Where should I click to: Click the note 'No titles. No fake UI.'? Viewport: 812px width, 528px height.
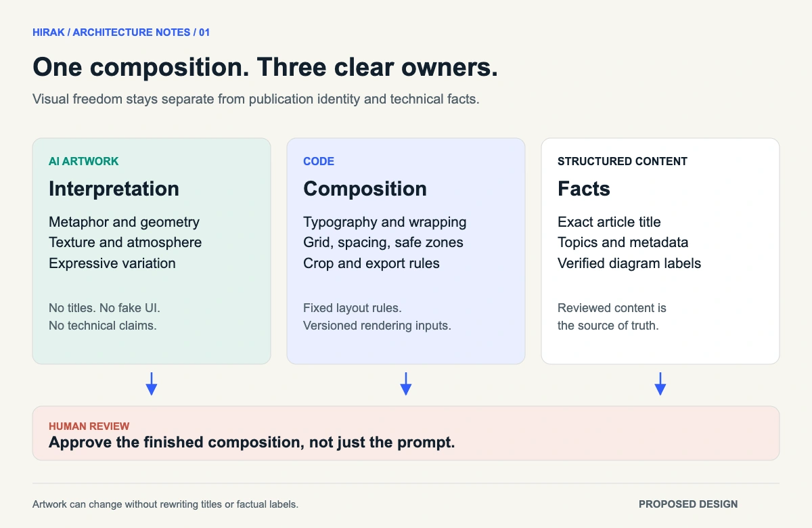tap(104, 308)
